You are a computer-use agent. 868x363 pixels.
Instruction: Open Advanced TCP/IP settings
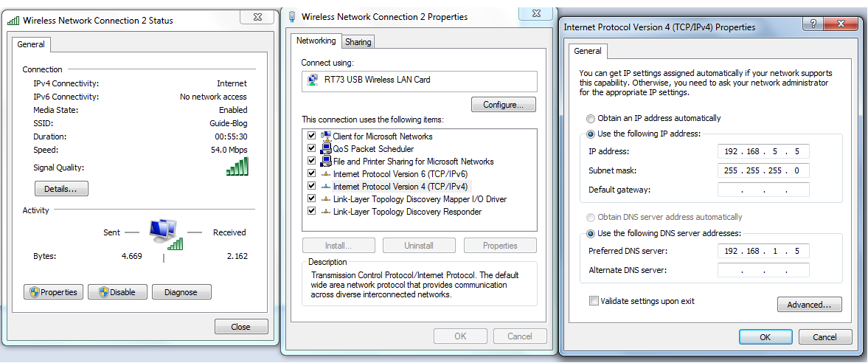point(809,304)
